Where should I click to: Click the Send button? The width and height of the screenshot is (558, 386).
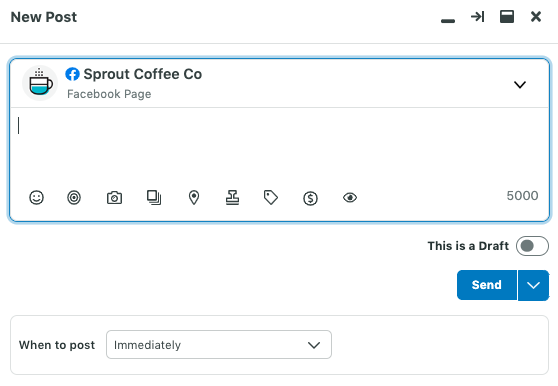[486, 285]
